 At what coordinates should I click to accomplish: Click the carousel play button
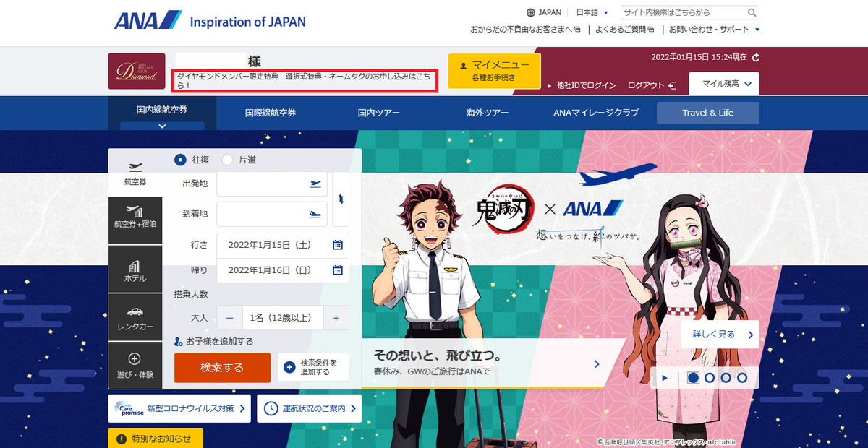664,377
